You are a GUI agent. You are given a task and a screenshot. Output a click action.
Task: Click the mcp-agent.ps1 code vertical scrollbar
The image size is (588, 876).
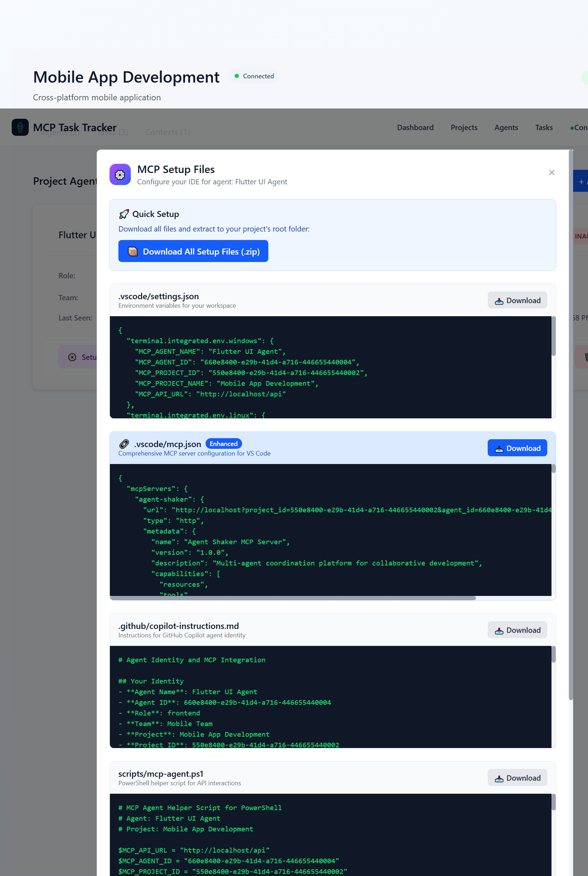554,802
